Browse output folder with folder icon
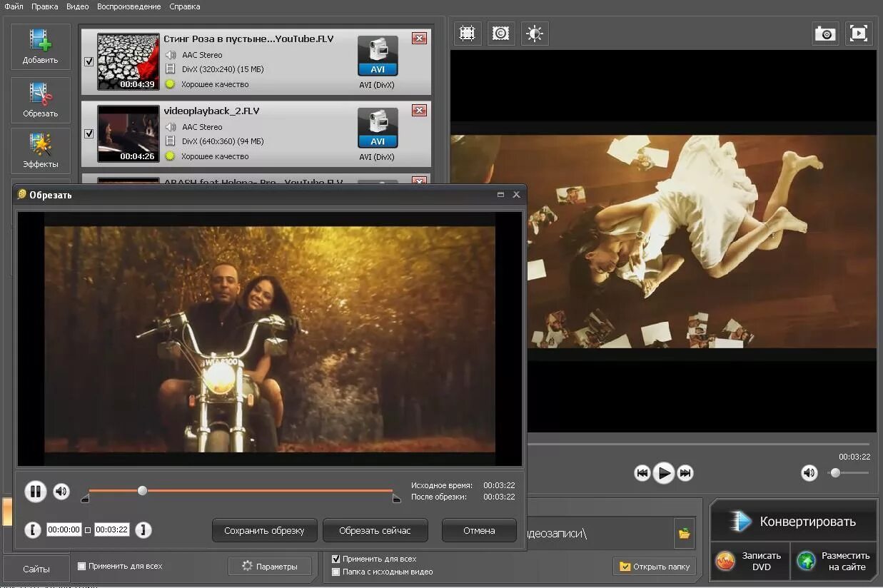 coord(685,533)
